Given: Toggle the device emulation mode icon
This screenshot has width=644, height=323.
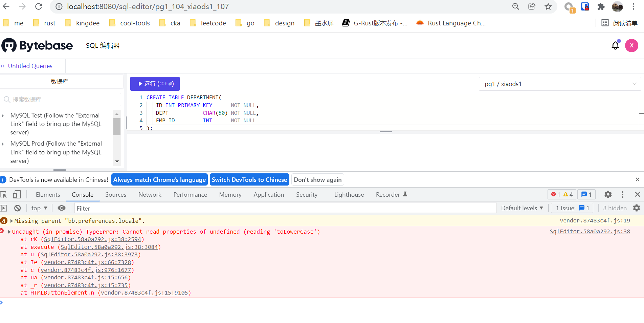Looking at the screenshot, I should click(17, 194).
